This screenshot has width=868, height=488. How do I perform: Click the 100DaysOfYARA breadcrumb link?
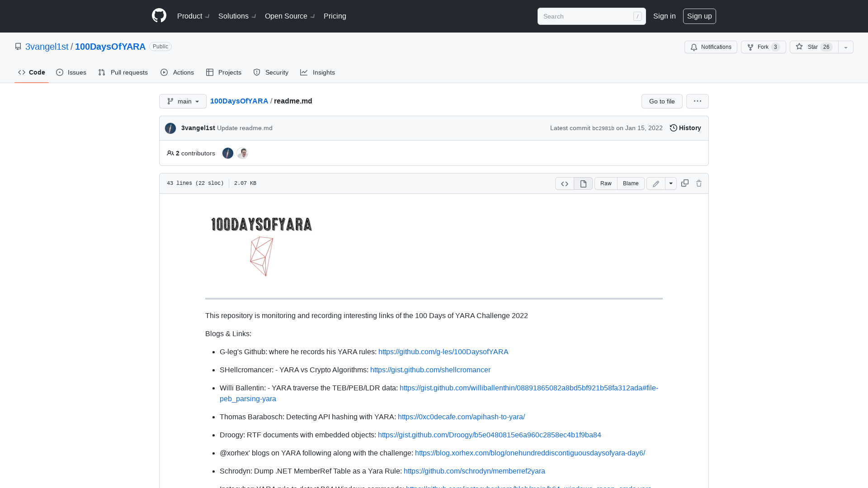coord(239,101)
